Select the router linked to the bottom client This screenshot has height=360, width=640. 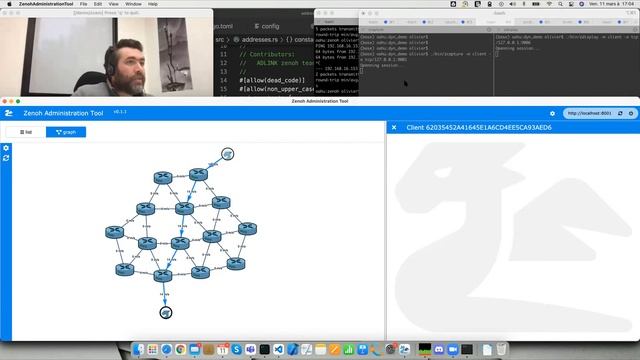point(162,276)
